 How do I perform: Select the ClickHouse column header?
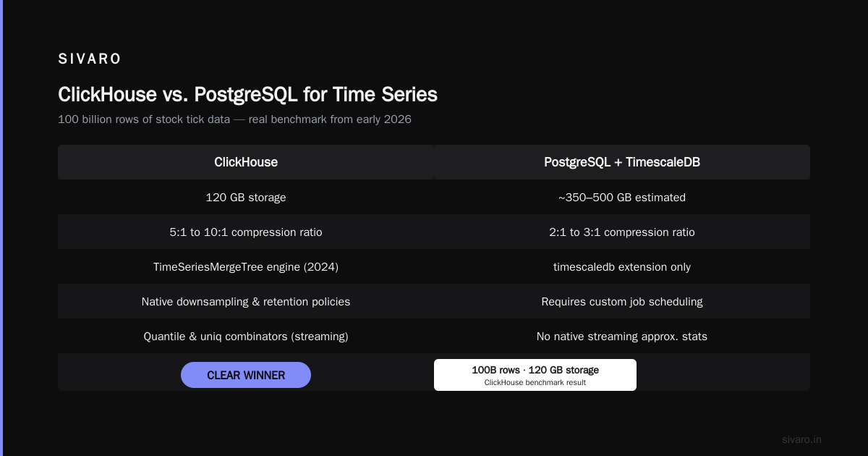click(x=246, y=162)
